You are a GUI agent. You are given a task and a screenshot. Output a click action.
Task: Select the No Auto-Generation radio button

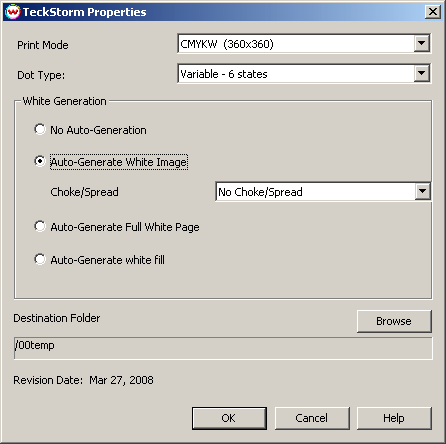40,129
